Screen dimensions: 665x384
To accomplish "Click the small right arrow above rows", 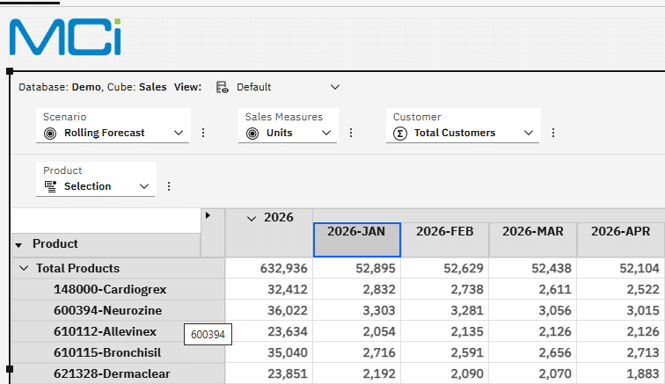I will pos(208,216).
